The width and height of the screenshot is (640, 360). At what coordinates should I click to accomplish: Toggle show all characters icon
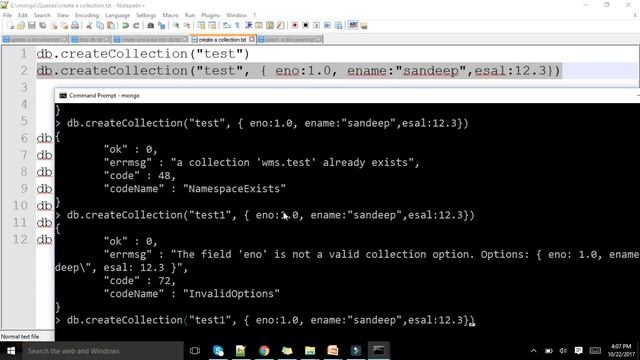pos(237,25)
